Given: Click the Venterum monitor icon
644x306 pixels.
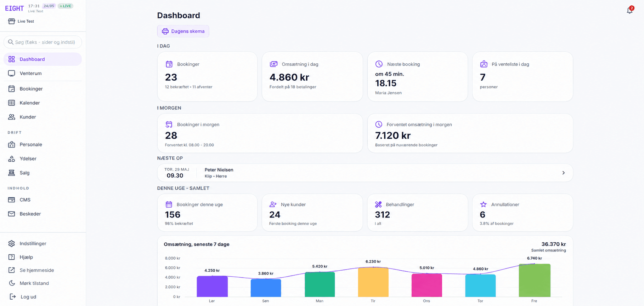Looking at the screenshot, I should (12, 73).
